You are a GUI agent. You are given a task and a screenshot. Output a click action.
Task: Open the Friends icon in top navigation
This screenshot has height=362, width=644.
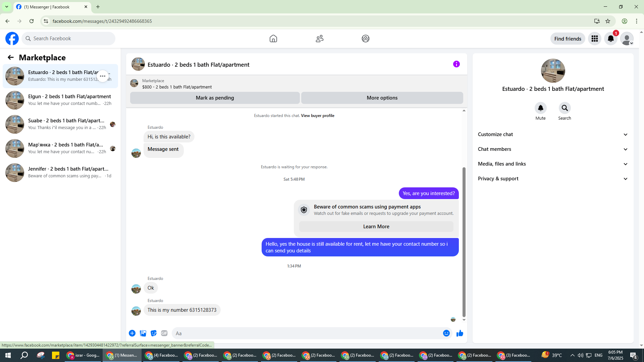tap(320, 39)
